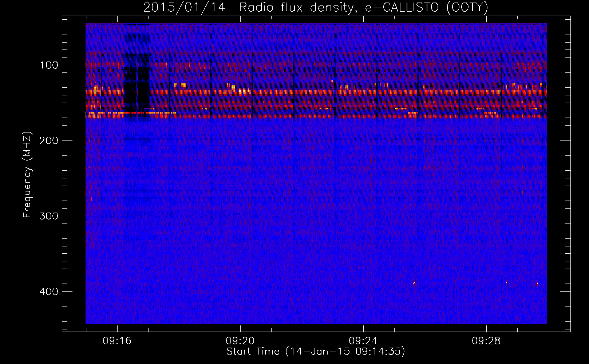Click the 200 frequency tick label
This screenshot has height=364, width=589.
click(x=49, y=141)
